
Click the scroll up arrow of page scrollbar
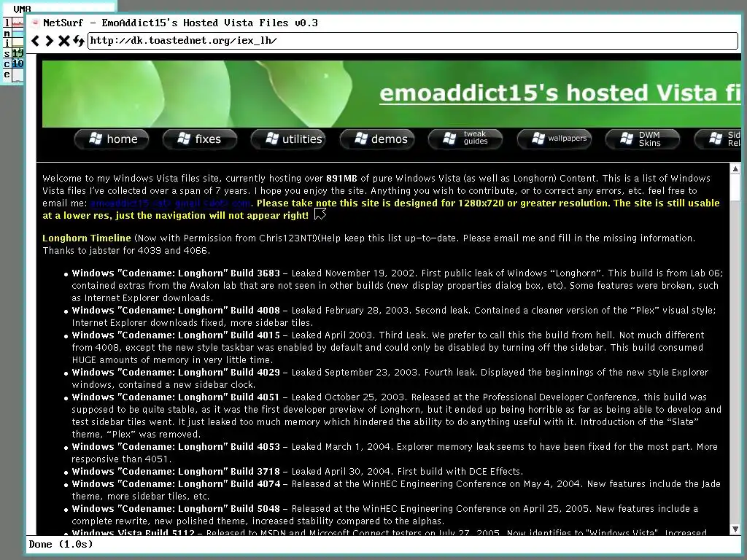735,168
